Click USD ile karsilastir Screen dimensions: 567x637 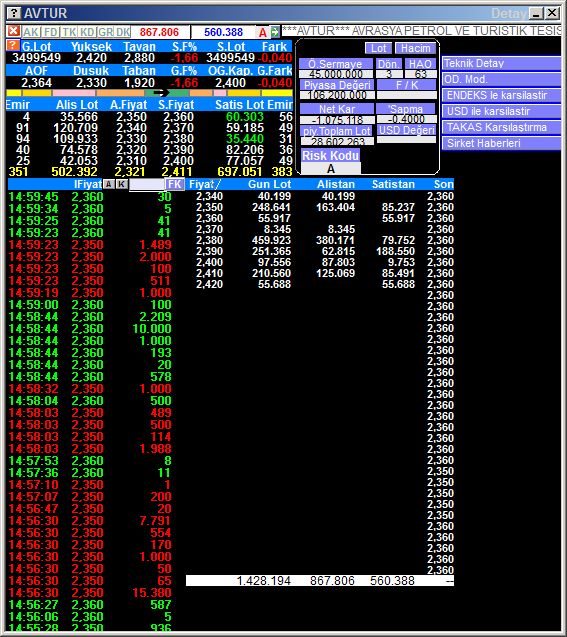(501, 111)
